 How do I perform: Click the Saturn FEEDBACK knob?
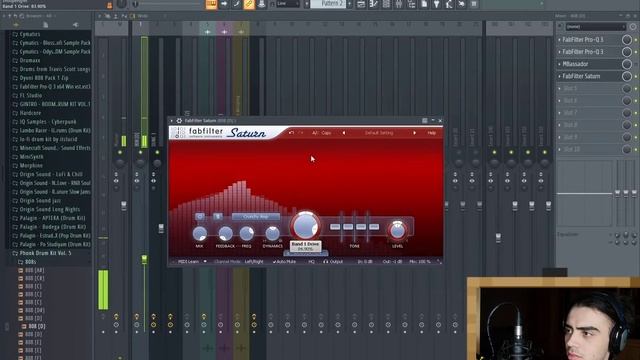click(225, 233)
